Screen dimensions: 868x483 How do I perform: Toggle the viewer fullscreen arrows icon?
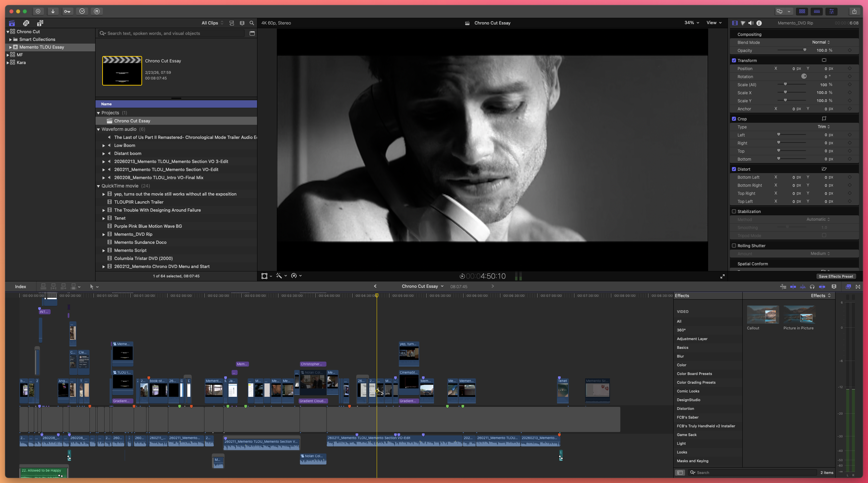(723, 276)
